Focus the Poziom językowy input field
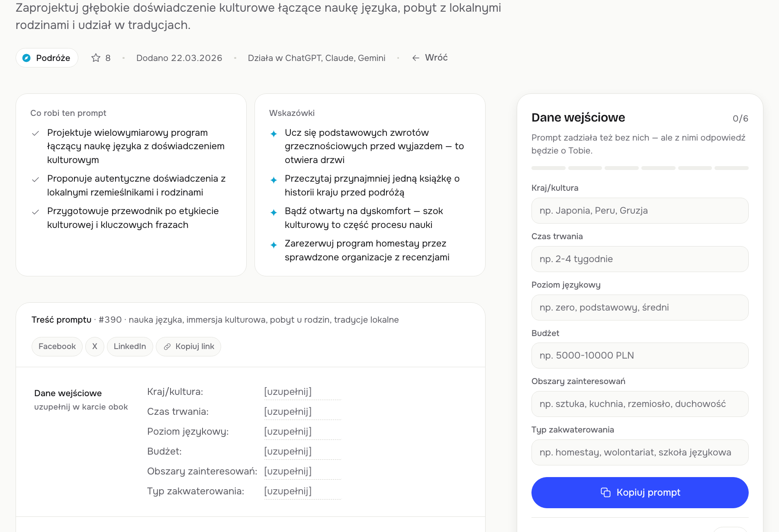The width and height of the screenshot is (779, 532). tap(640, 308)
